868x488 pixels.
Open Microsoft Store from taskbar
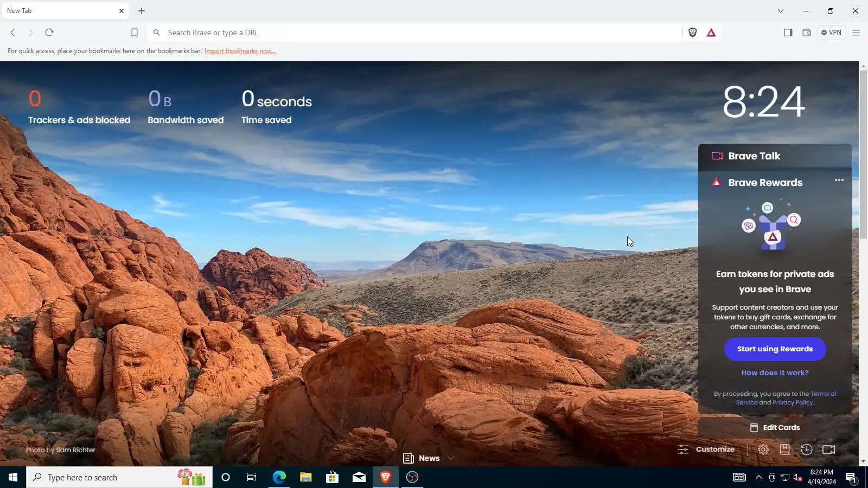pyautogui.click(x=332, y=477)
